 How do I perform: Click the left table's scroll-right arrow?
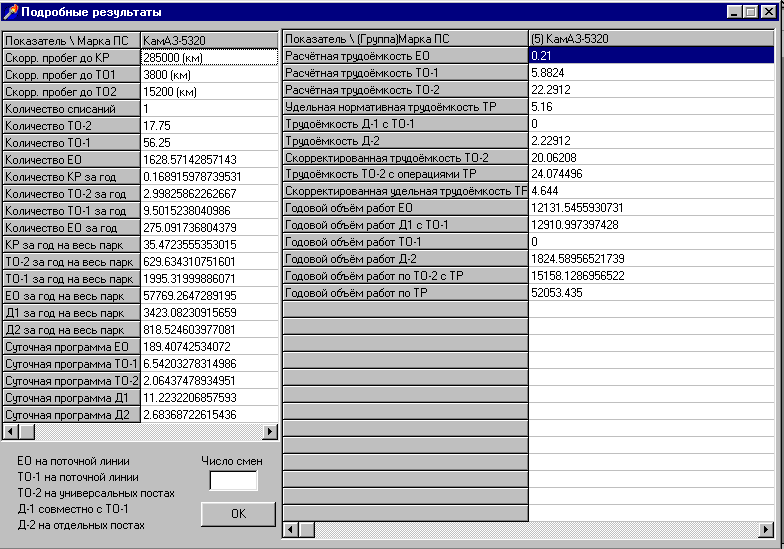(x=270, y=432)
